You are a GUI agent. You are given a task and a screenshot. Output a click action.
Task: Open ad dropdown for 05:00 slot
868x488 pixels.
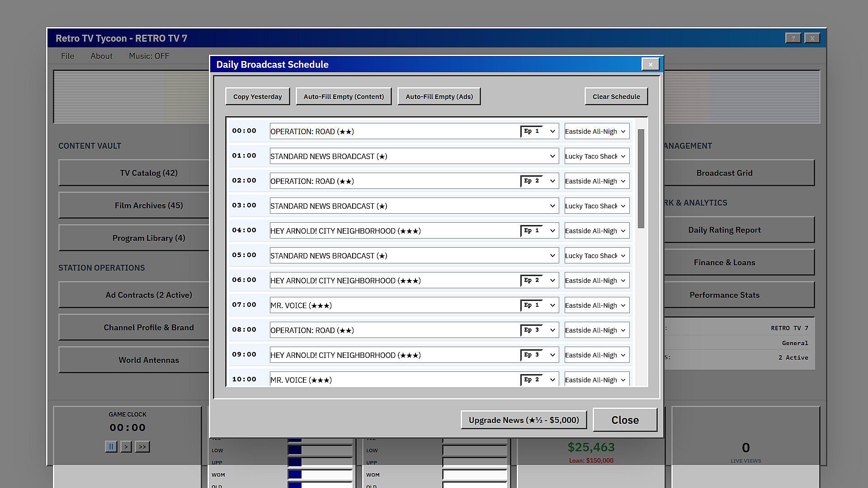[x=597, y=256]
